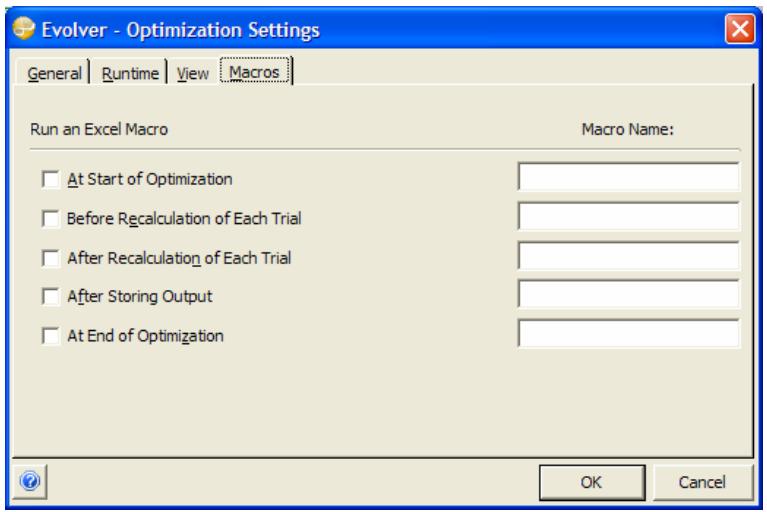
Task: Enable At End of Optimization checkbox
Action: pyautogui.click(x=50, y=336)
